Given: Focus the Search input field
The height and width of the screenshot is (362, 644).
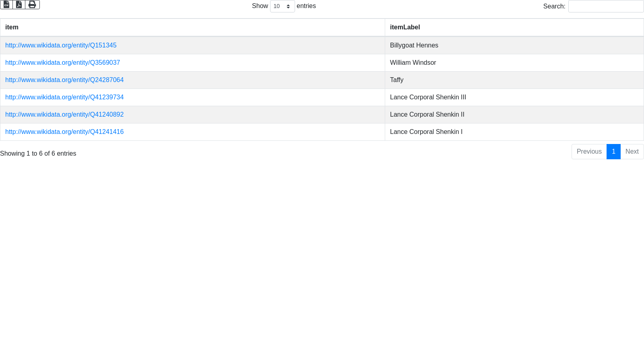Looking at the screenshot, I should coord(606,6).
